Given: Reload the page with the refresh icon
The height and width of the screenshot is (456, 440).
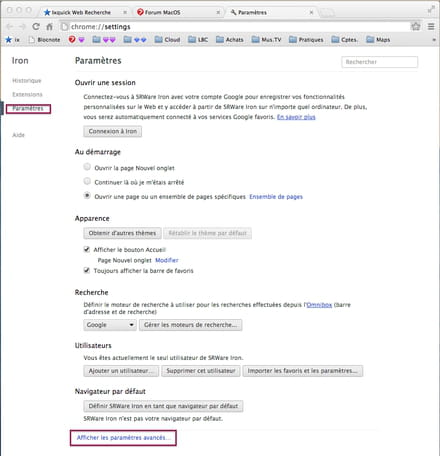Looking at the screenshot, I should point(36,26).
